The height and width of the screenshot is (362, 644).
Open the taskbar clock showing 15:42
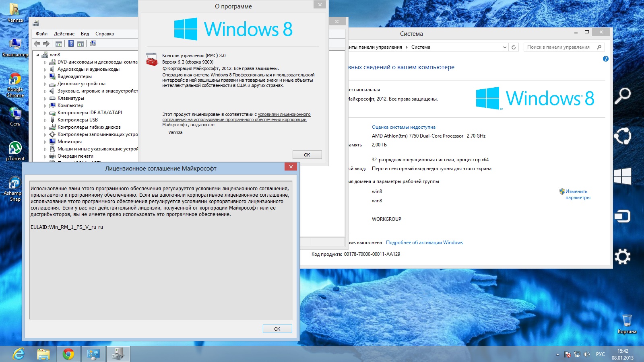click(623, 354)
